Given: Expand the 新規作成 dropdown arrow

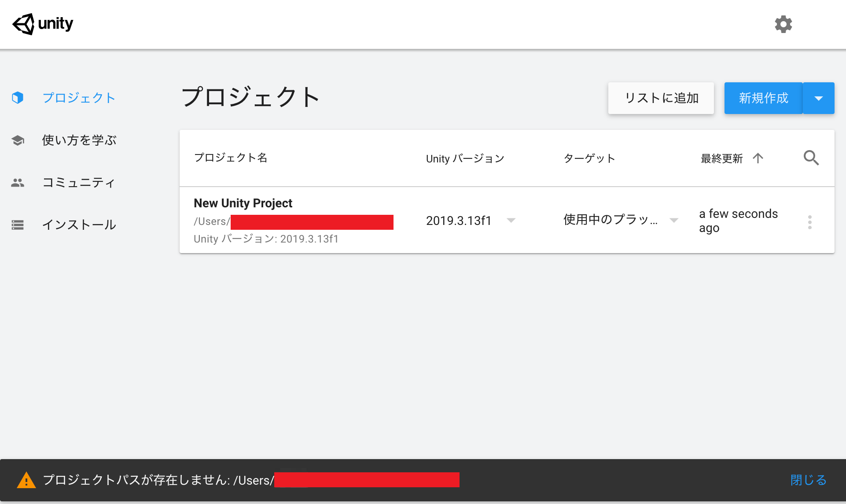Looking at the screenshot, I should [x=818, y=98].
